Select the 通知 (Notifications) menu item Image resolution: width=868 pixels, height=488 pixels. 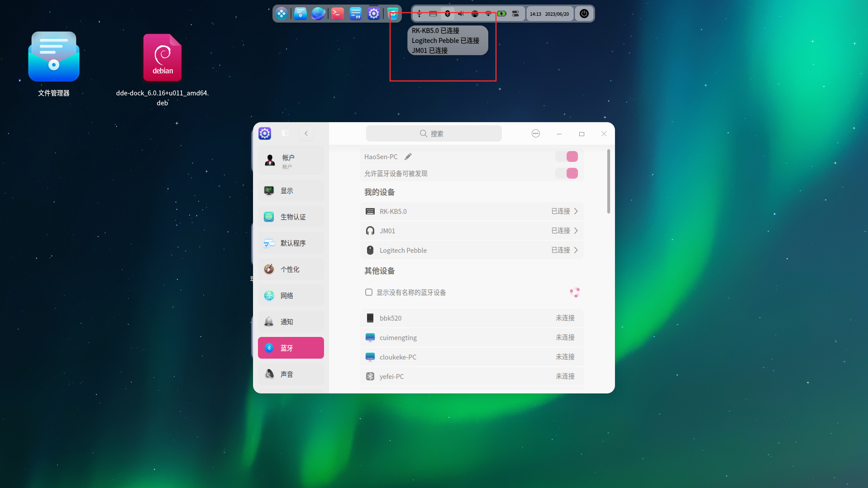(269, 321)
